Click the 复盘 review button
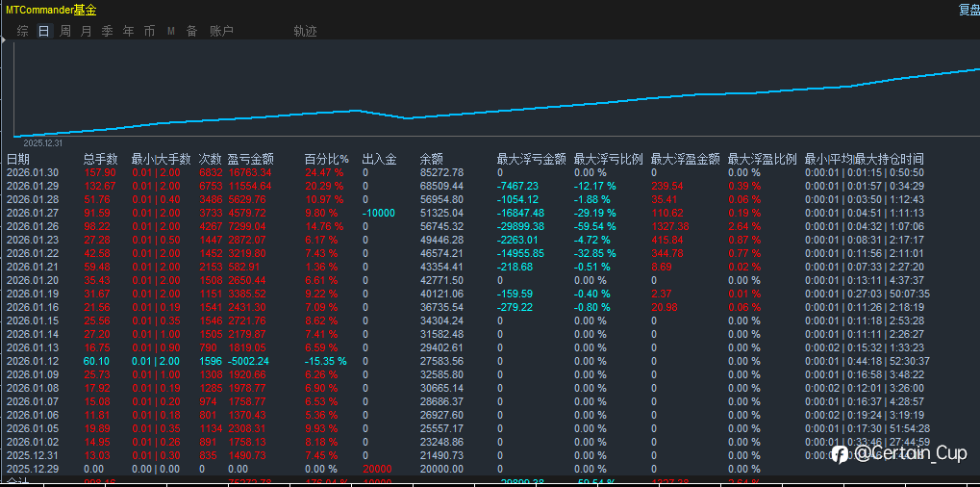Screen dimensions: 980x487 (x=969, y=10)
